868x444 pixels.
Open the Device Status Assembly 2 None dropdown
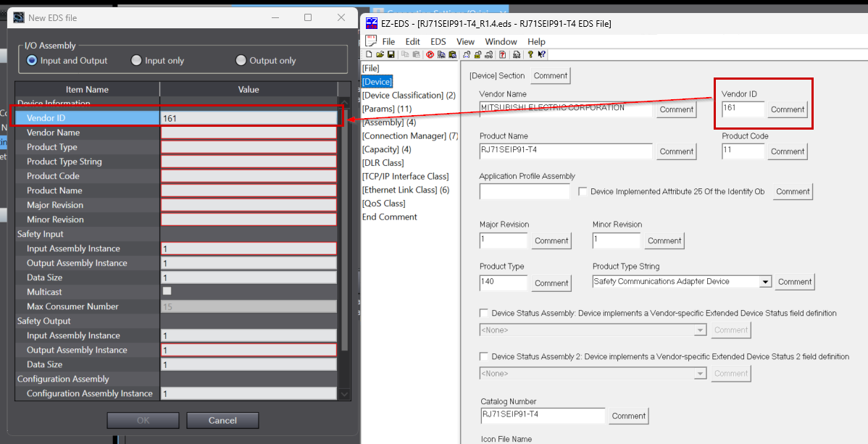(701, 374)
